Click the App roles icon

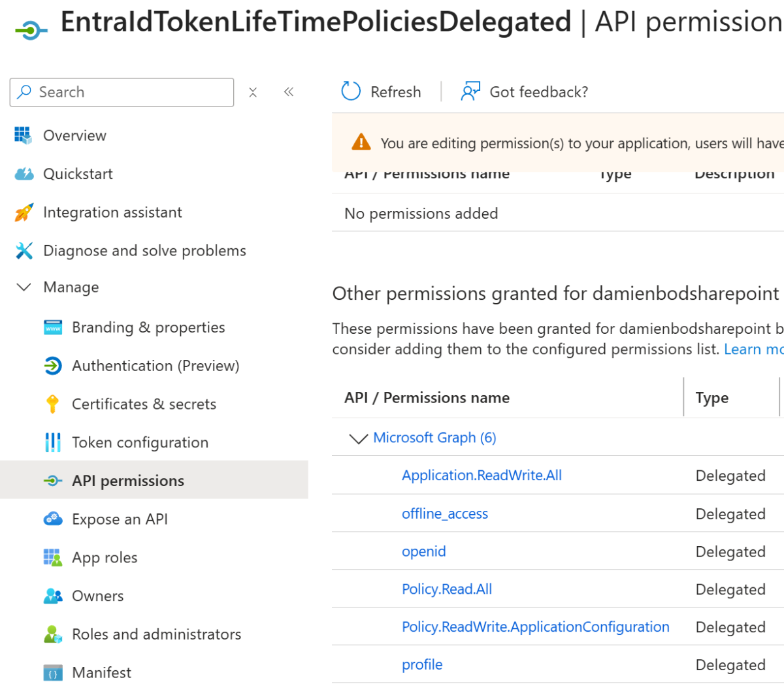[x=53, y=557]
